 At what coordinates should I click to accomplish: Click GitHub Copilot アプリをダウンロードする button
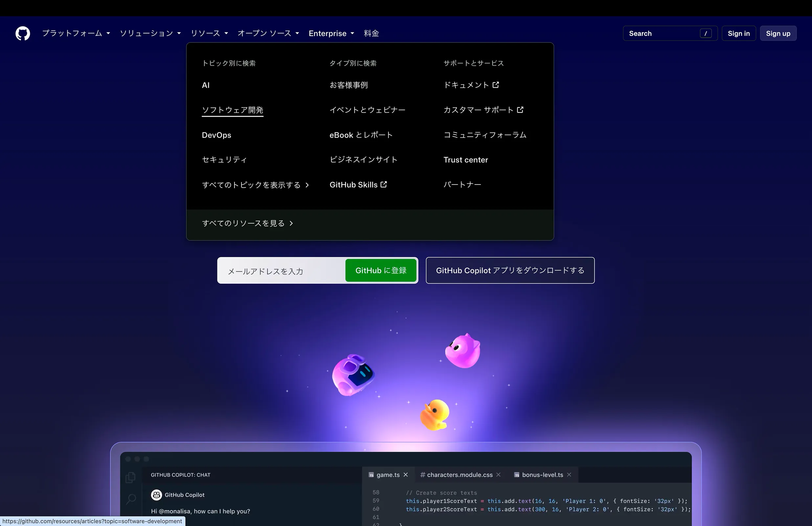pyautogui.click(x=510, y=271)
